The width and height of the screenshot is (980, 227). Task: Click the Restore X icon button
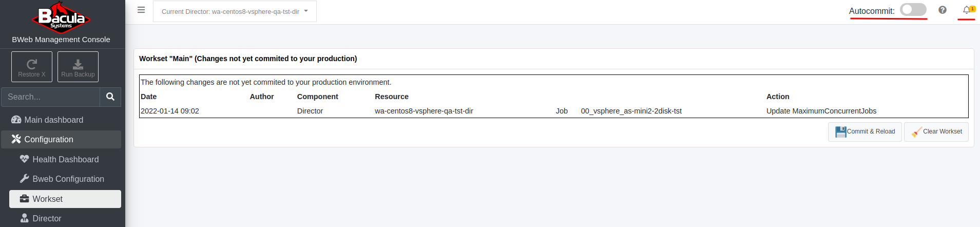point(32,67)
